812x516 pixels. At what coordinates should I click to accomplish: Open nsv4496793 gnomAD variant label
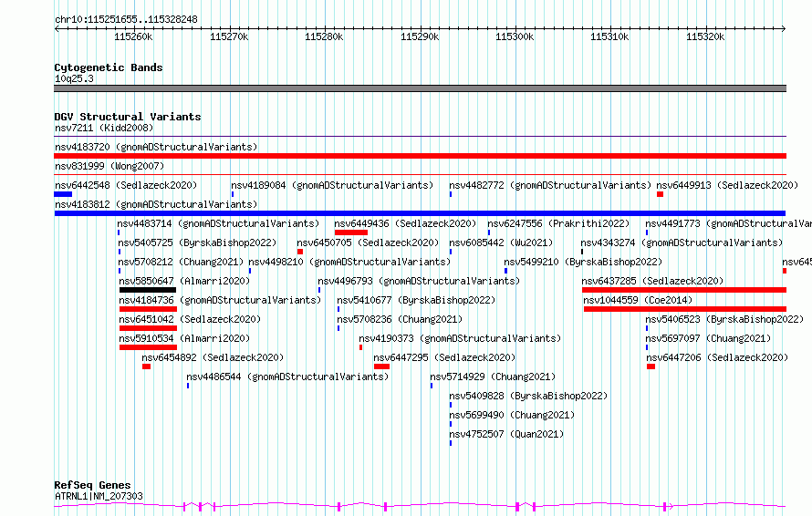point(419,281)
